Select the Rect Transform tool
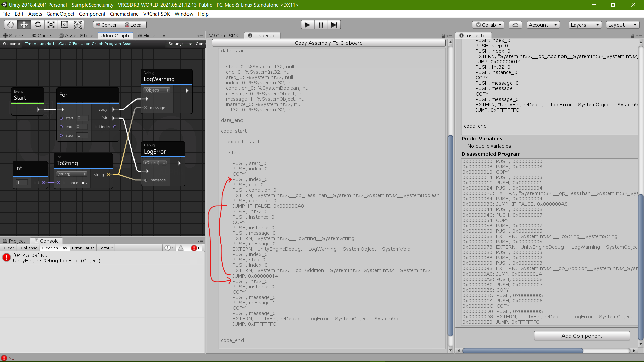The image size is (644, 362). click(64, 25)
